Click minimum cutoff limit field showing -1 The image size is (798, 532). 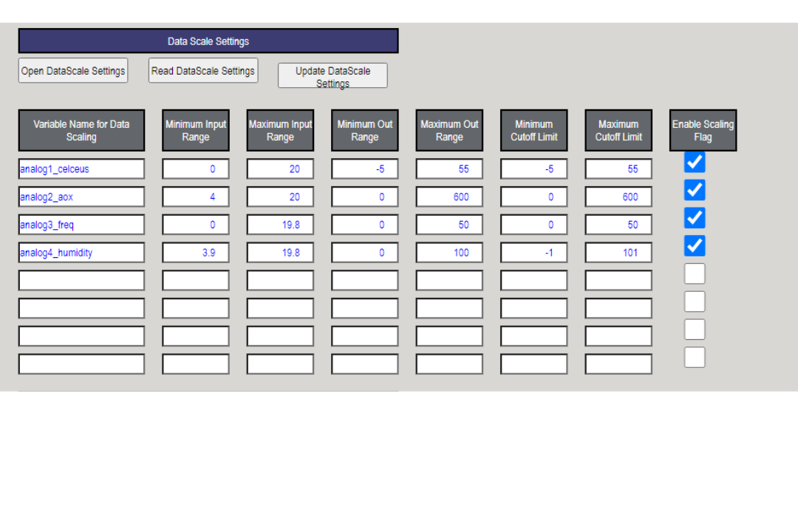pyautogui.click(x=533, y=253)
